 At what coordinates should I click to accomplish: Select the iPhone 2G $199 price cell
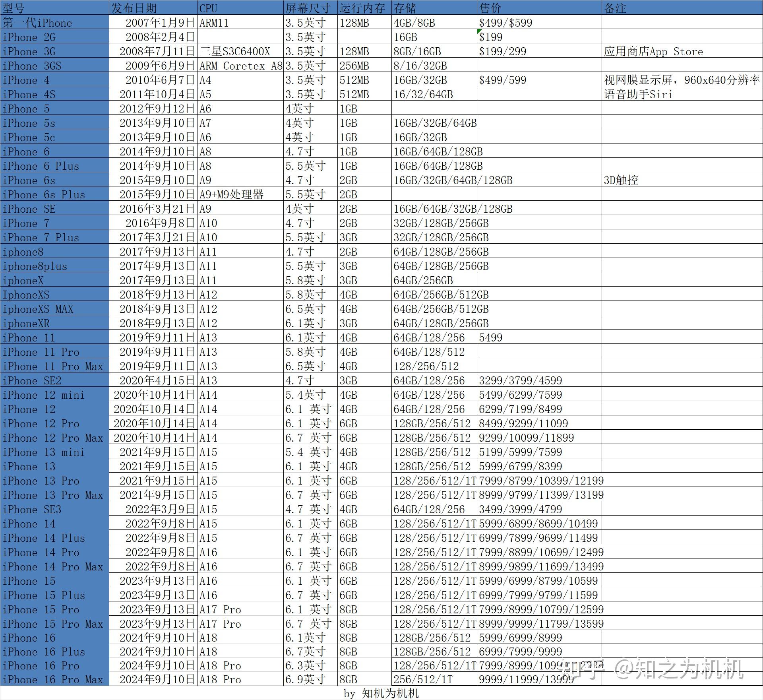(x=540, y=37)
